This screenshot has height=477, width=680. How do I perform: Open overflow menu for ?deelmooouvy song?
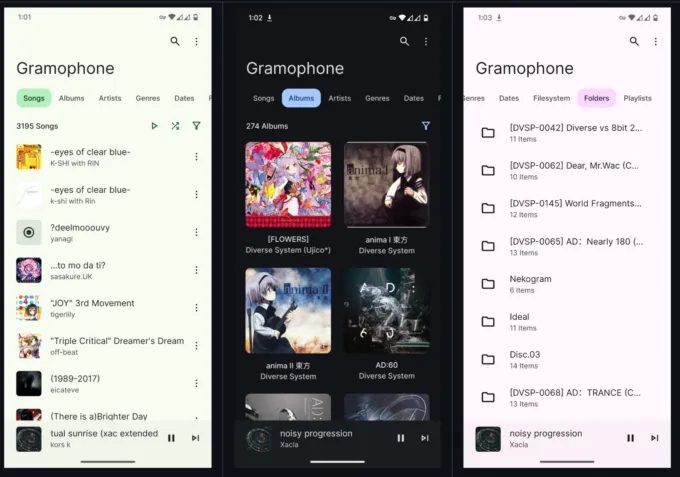click(x=196, y=232)
